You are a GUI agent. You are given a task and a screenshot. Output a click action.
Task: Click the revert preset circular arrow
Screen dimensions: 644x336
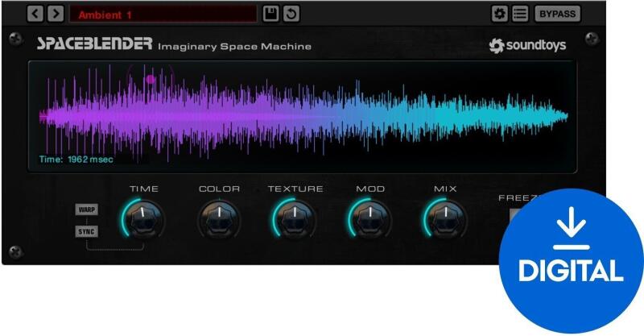click(x=291, y=14)
